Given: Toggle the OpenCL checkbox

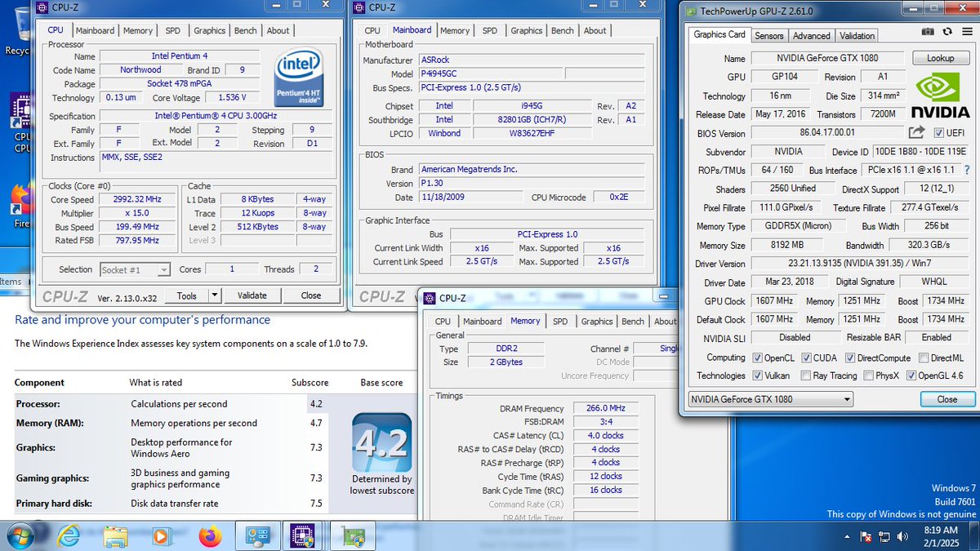Looking at the screenshot, I should click(756, 358).
